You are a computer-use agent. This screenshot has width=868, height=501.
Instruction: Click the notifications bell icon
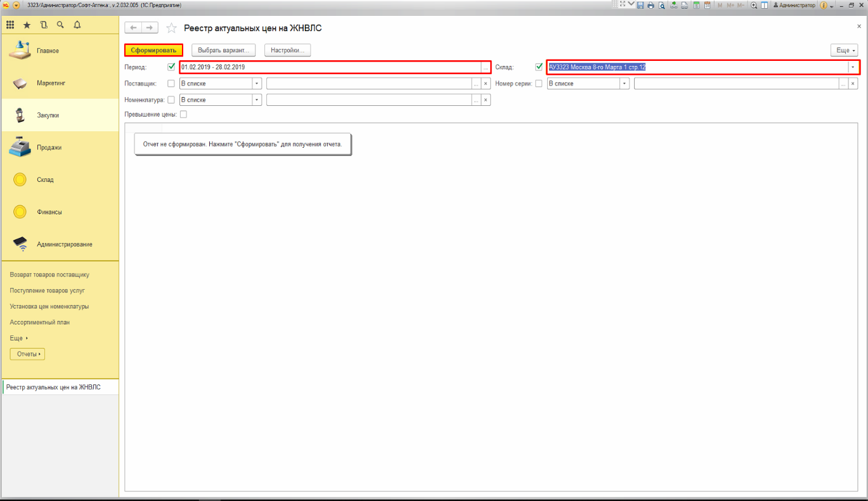click(77, 25)
